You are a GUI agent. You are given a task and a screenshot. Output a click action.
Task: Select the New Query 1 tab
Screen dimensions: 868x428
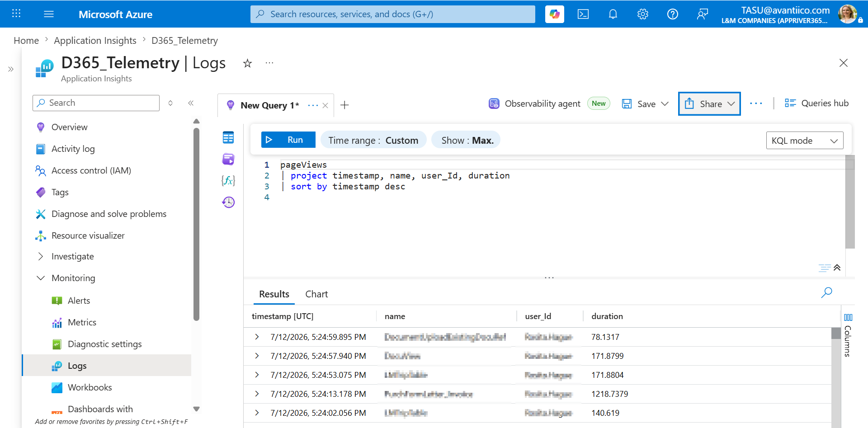[269, 105]
